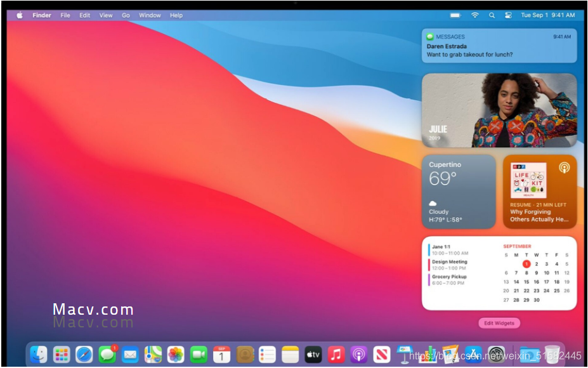588x368 pixels.
Task: Open the Cupertino weather widget
Action: 459,192
